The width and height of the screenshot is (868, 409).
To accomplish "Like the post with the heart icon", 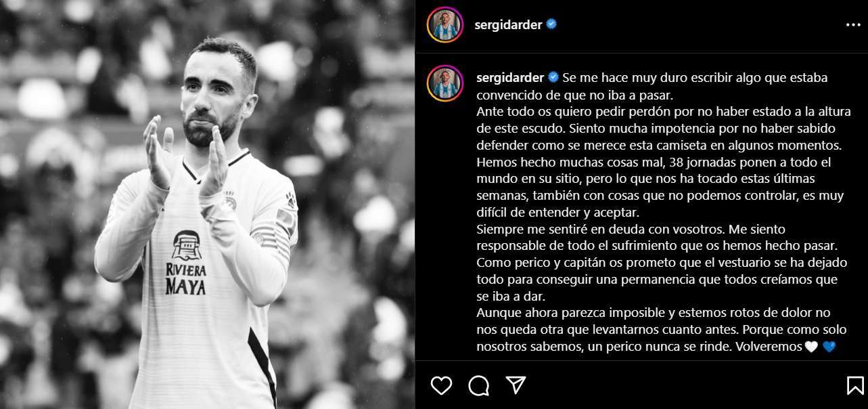I will pos(441,385).
